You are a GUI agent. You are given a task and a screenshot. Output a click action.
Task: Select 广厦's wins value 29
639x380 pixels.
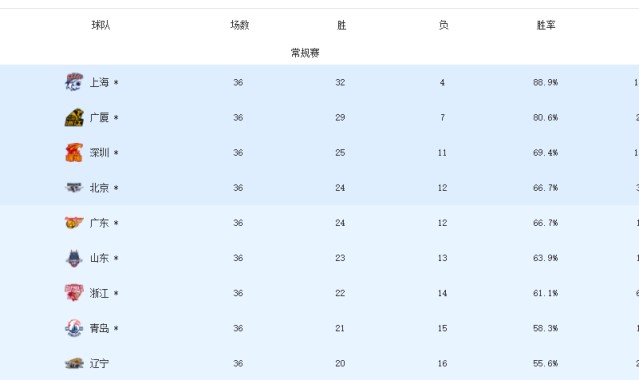(x=340, y=117)
